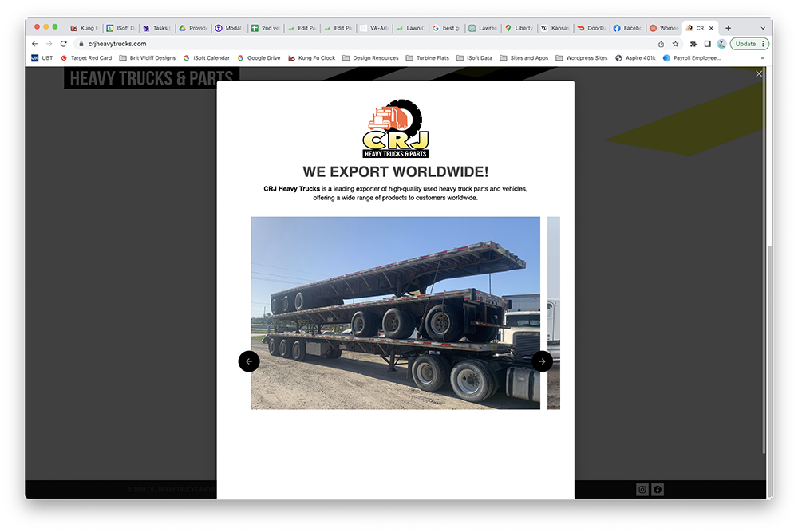This screenshot has width=798, height=532.
Task: Show the next slide with the right arrow
Action: [x=542, y=361]
